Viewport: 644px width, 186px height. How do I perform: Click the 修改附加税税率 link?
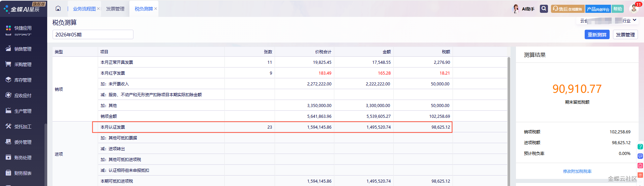coord(577,171)
